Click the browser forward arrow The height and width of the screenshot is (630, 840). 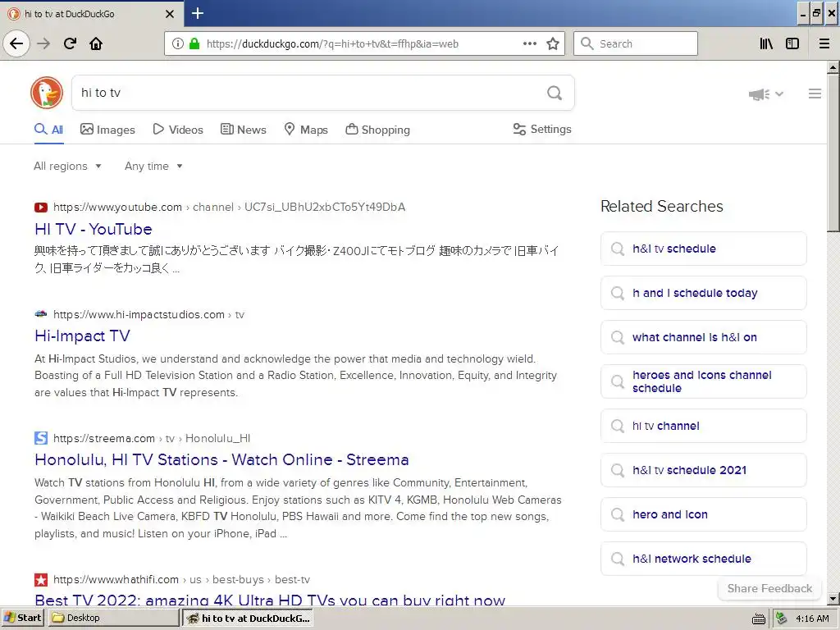[x=43, y=43]
